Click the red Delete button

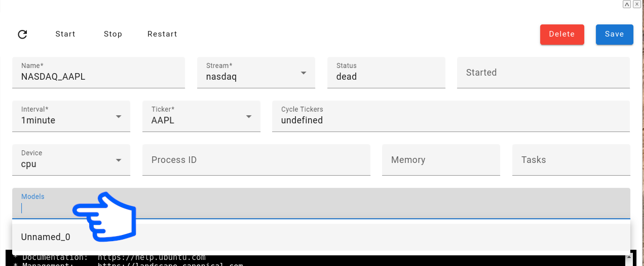click(x=562, y=34)
